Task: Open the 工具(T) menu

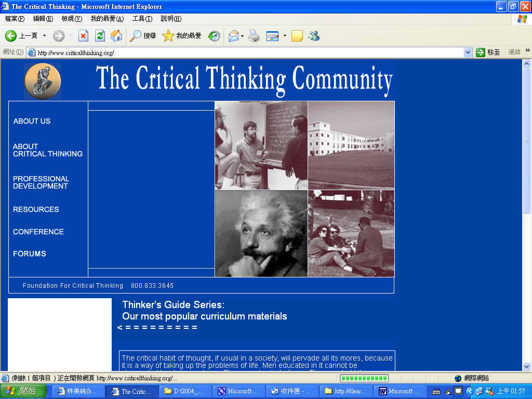Action: [x=142, y=19]
